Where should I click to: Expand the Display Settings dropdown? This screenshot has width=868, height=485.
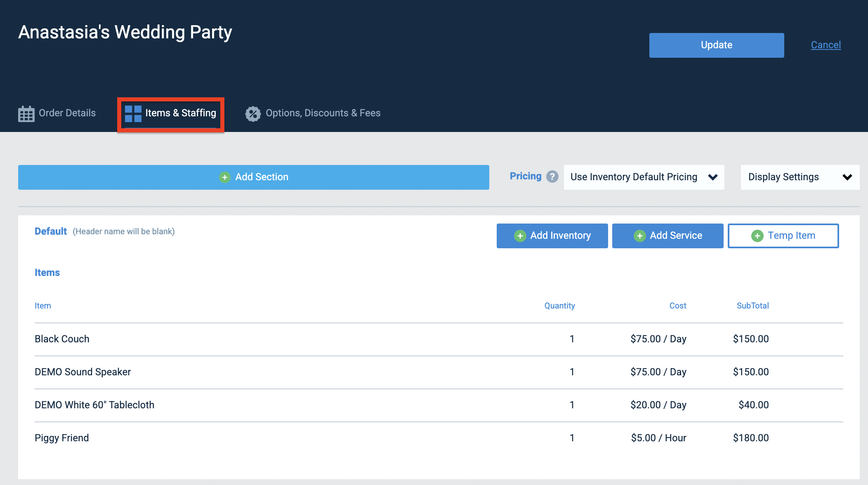(800, 177)
